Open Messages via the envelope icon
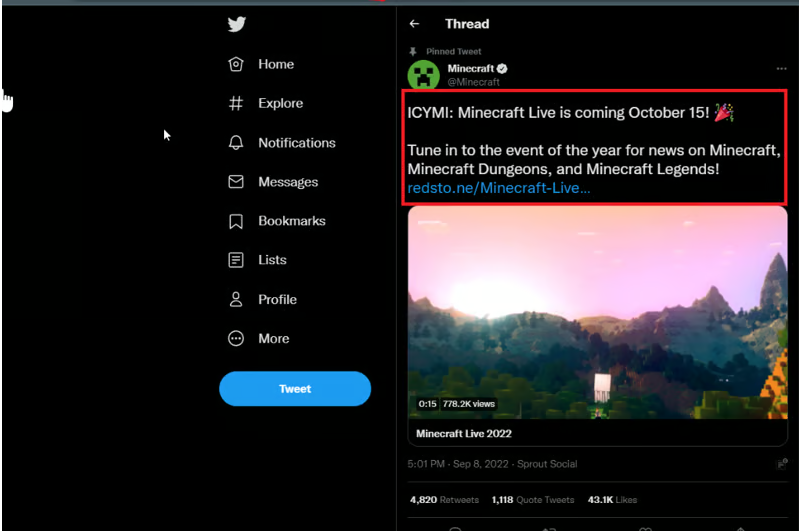The height and width of the screenshot is (531, 799). tap(235, 182)
